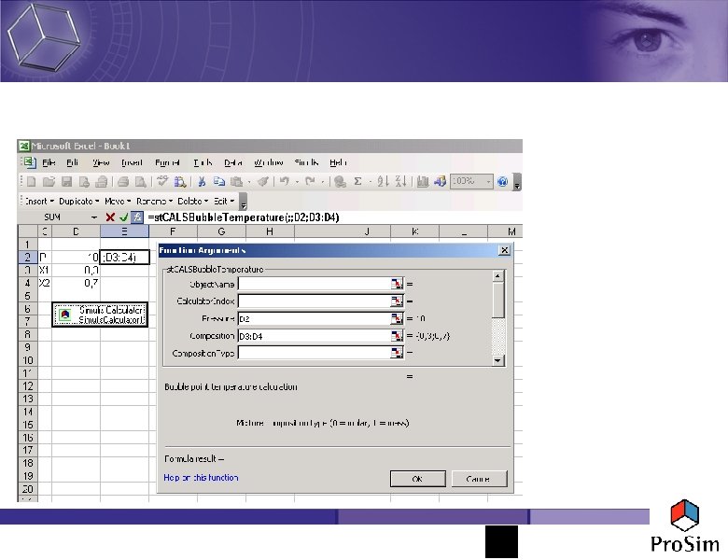Click the New workbook toolbar icon
Viewport: 728px width, 560px height.
[31, 182]
